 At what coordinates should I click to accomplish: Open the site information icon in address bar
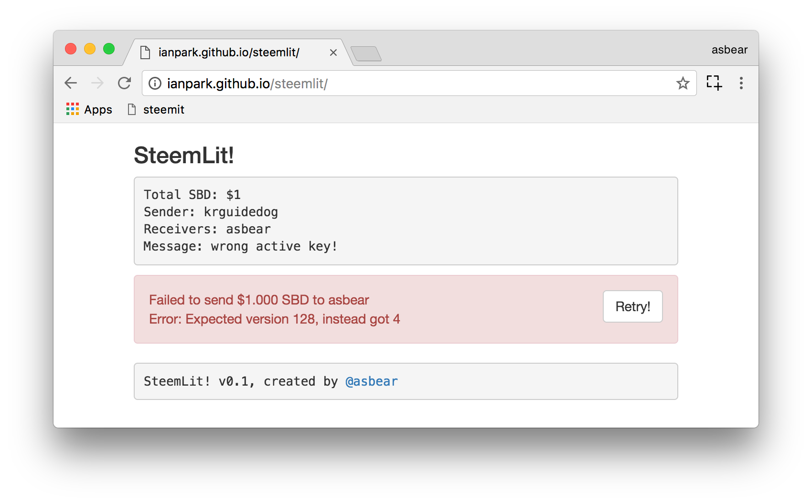click(155, 84)
